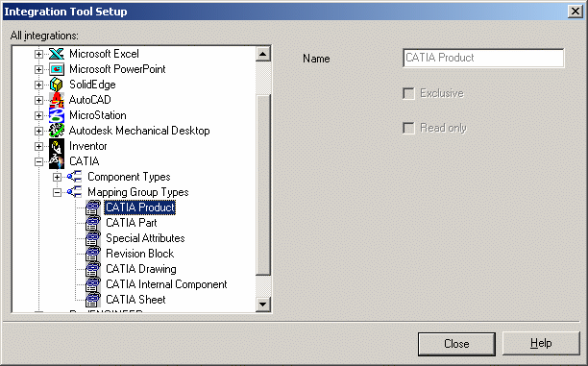The width and height of the screenshot is (588, 366).
Task: Expand the Component Types node
Action: click(57, 177)
